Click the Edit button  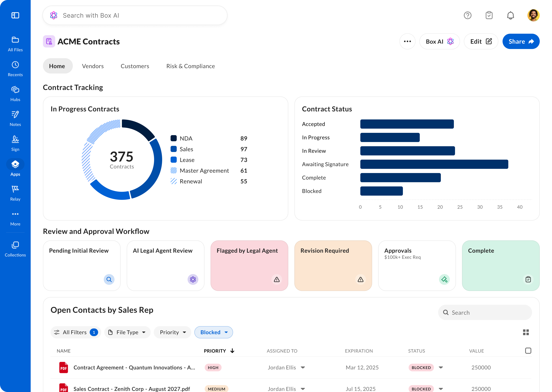click(481, 42)
